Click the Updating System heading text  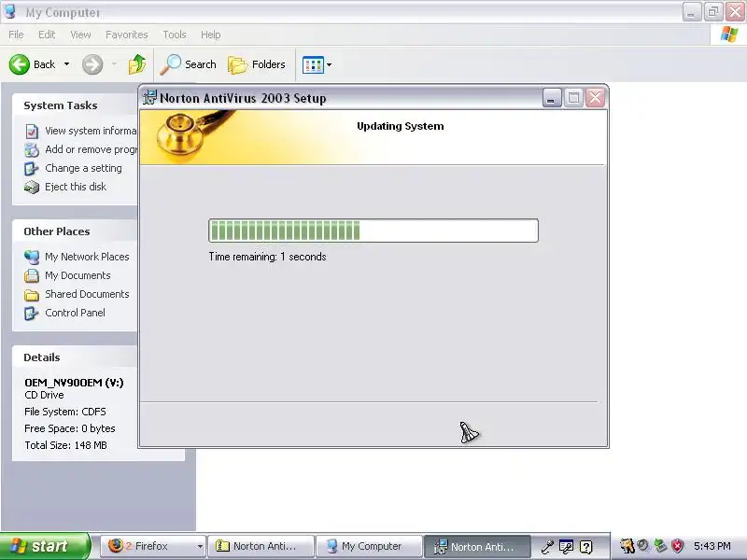tap(401, 126)
